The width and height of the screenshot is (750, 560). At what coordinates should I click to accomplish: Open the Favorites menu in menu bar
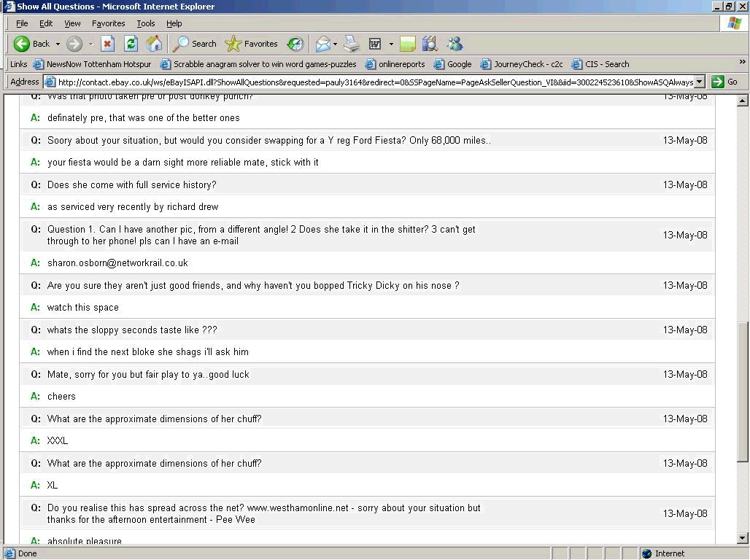tap(108, 23)
